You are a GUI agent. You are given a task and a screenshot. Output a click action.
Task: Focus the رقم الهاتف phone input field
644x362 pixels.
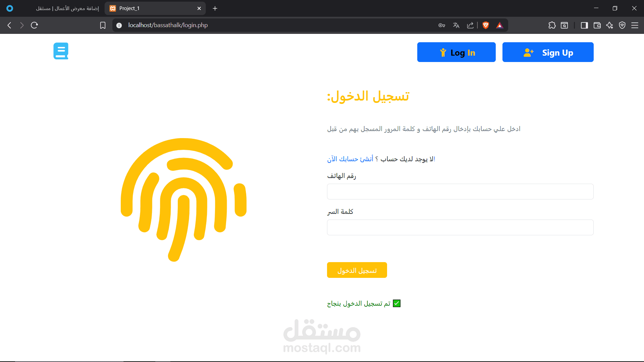coord(460,191)
